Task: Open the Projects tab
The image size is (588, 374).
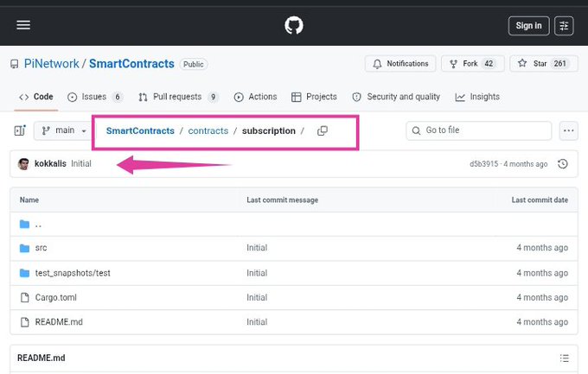Action: click(x=314, y=97)
